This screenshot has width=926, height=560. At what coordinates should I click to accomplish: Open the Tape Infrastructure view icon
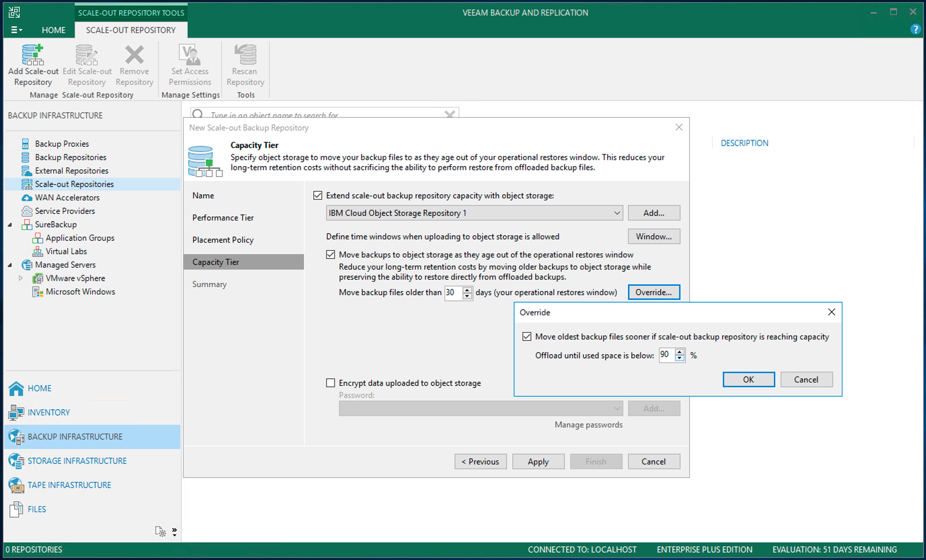point(16,485)
